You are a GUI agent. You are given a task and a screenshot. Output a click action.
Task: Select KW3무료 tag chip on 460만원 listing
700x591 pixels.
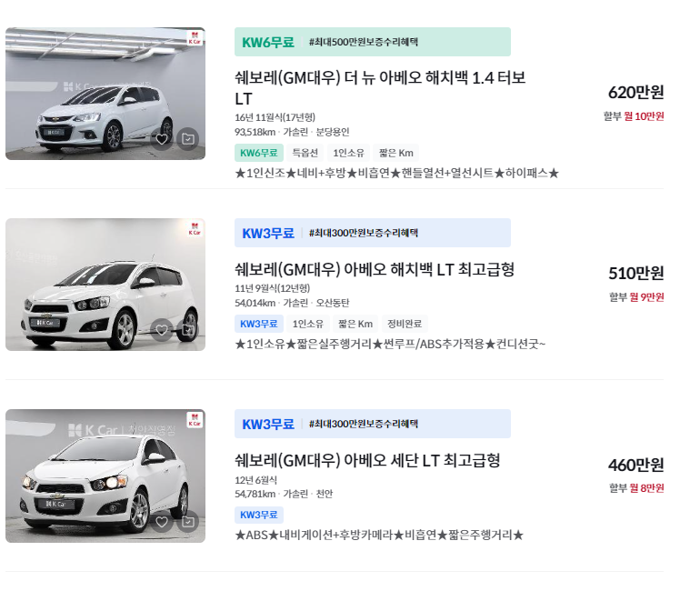click(x=259, y=515)
